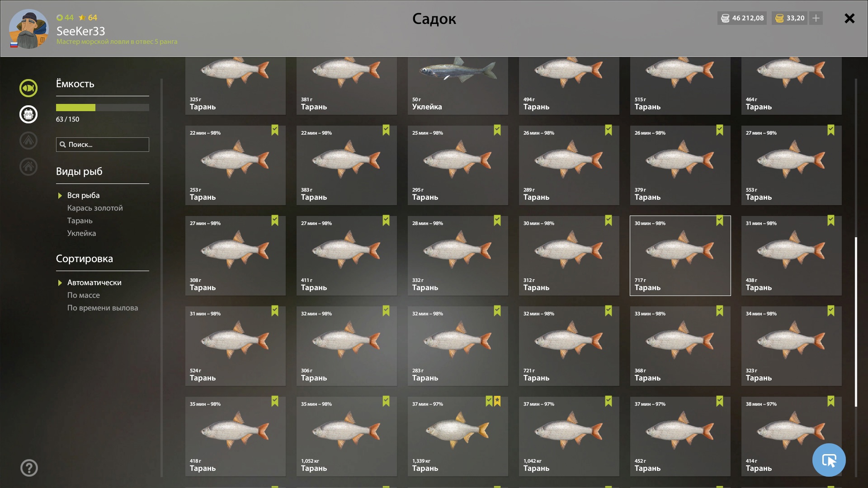The image size is (868, 488).
Task: Choose Автоматически sorting option
Action: point(94,282)
